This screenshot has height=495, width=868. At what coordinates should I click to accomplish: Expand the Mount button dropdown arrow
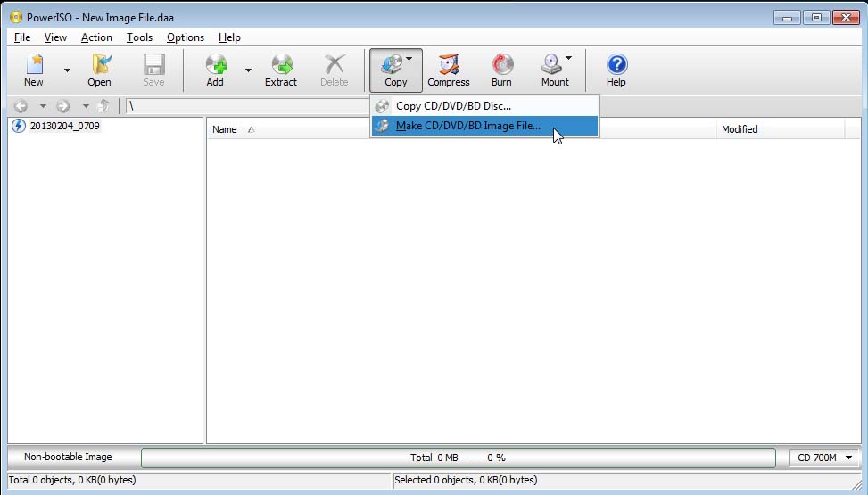(x=568, y=58)
